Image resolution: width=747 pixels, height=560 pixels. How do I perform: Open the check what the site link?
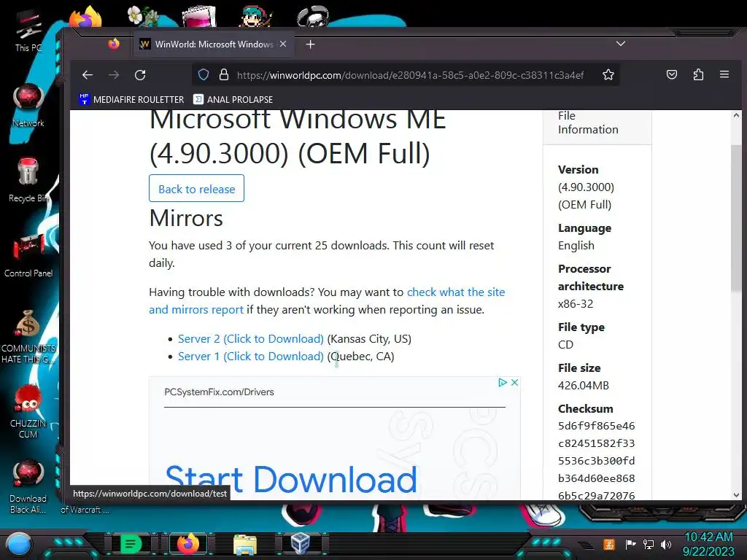pyautogui.click(x=456, y=292)
